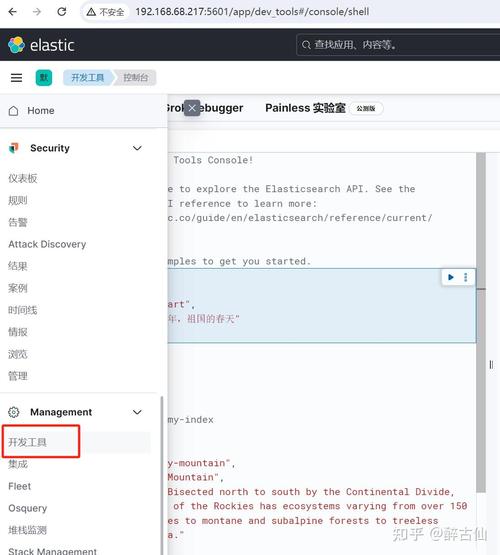Image resolution: width=500 pixels, height=555 pixels.
Task: Open Fleet under Management
Action: coord(19,486)
